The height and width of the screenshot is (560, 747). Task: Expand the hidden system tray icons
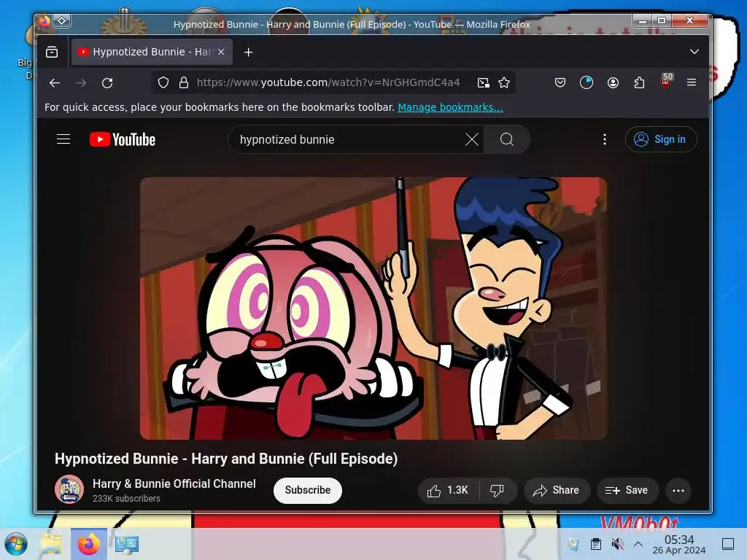pos(638,544)
